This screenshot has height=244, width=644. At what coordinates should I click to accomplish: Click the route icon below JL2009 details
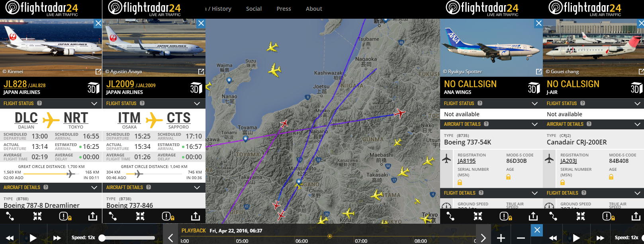point(113,216)
